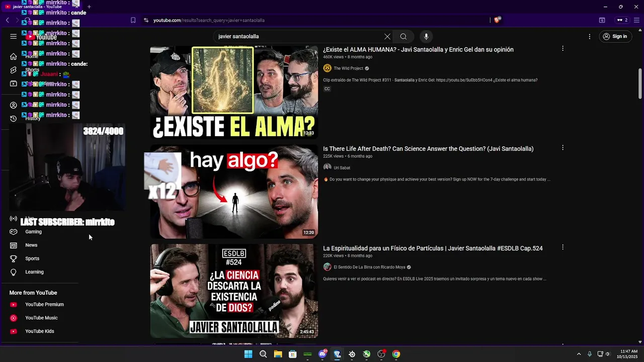Open site information icon beside youtube.com
The image size is (644, 362).
click(x=146, y=20)
